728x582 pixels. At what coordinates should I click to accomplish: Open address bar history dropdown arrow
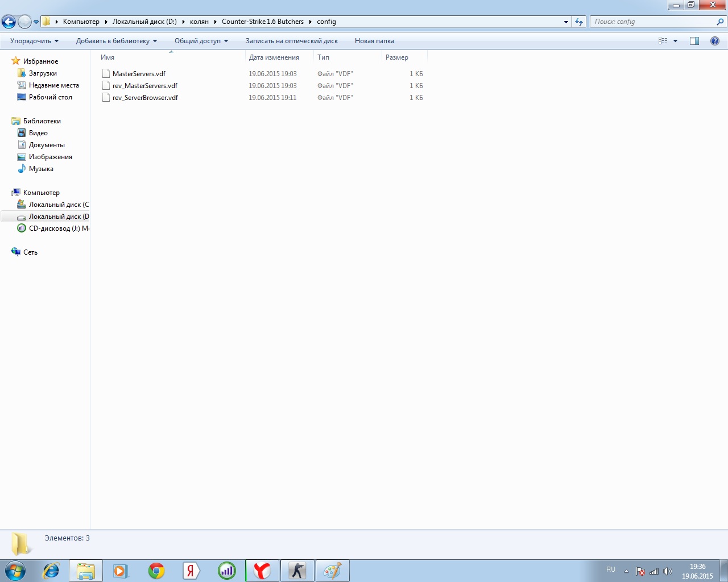566,22
